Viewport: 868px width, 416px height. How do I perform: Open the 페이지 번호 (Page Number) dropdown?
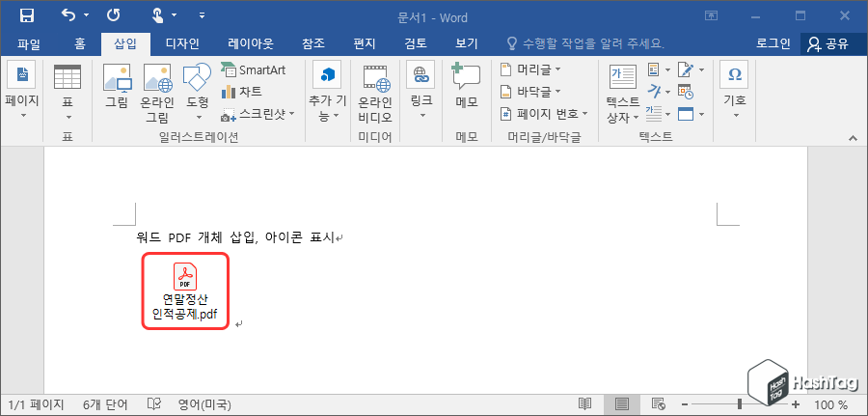543,114
